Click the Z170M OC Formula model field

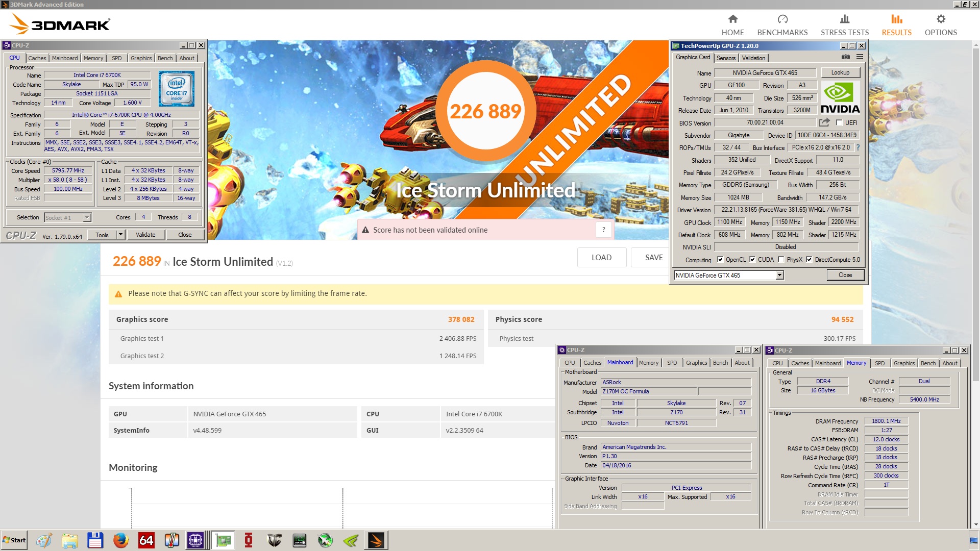[649, 391]
